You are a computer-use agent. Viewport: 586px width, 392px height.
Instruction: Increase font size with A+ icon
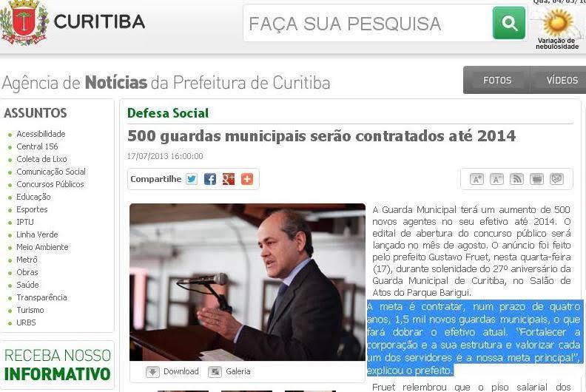coord(476,179)
